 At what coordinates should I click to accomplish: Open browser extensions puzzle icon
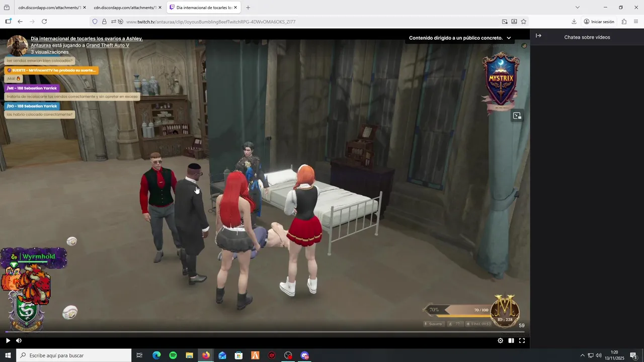point(624,22)
